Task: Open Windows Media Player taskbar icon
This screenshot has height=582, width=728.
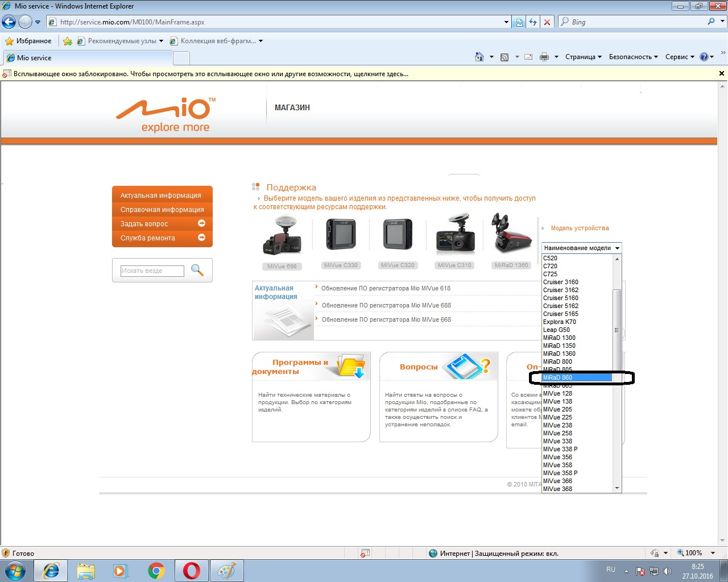Action: tap(121, 571)
